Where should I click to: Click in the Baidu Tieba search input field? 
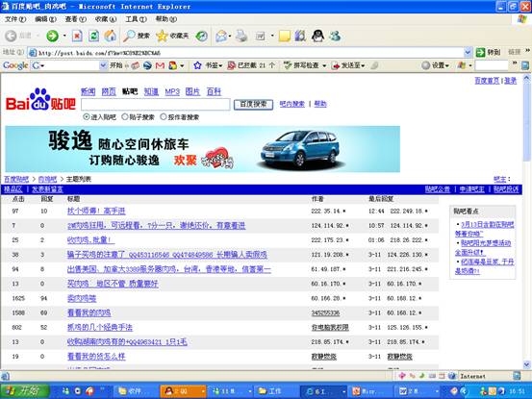(x=156, y=105)
